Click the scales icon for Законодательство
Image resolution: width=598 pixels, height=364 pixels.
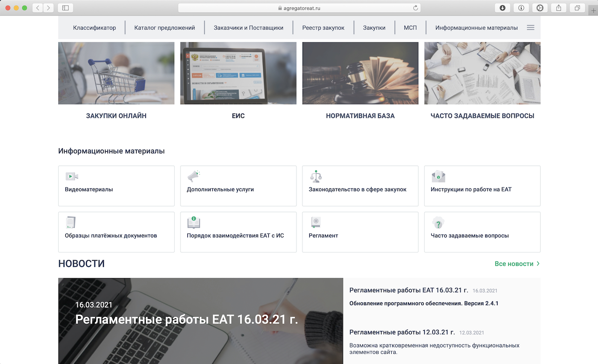pos(316,176)
